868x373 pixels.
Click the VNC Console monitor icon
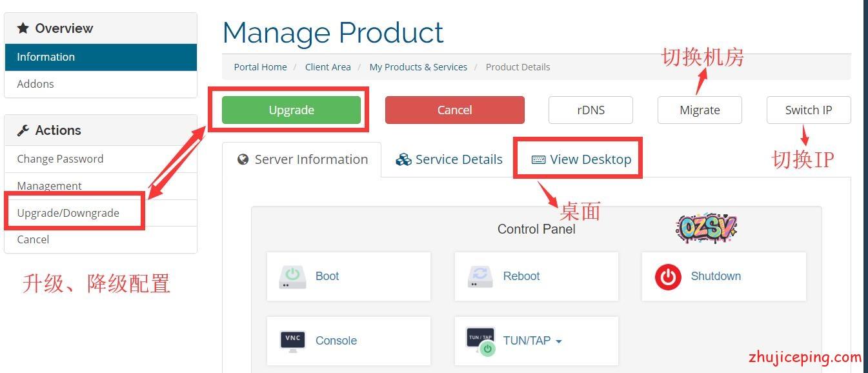(292, 341)
